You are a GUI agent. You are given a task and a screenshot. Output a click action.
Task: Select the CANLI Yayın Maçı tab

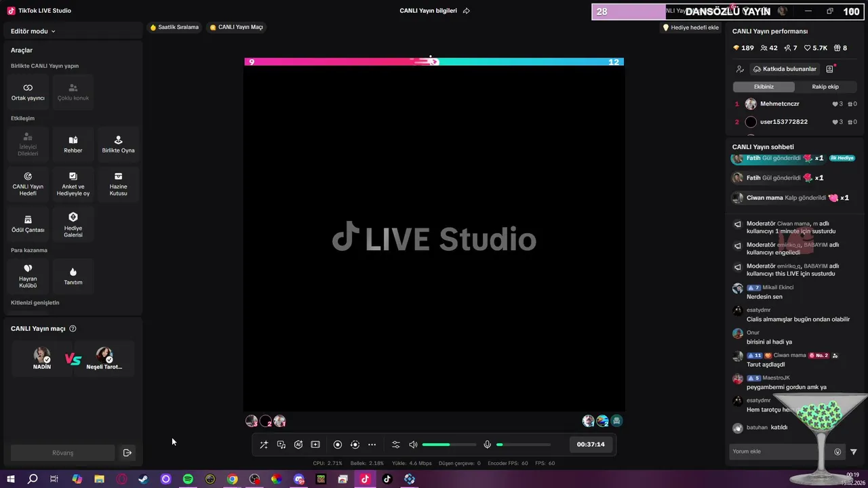click(236, 27)
